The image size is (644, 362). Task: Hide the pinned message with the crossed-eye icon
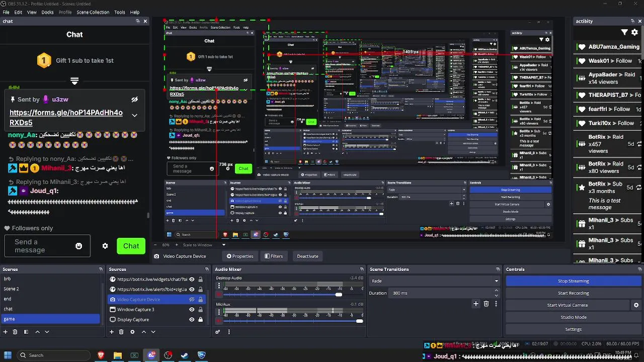click(x=134, y=100)
